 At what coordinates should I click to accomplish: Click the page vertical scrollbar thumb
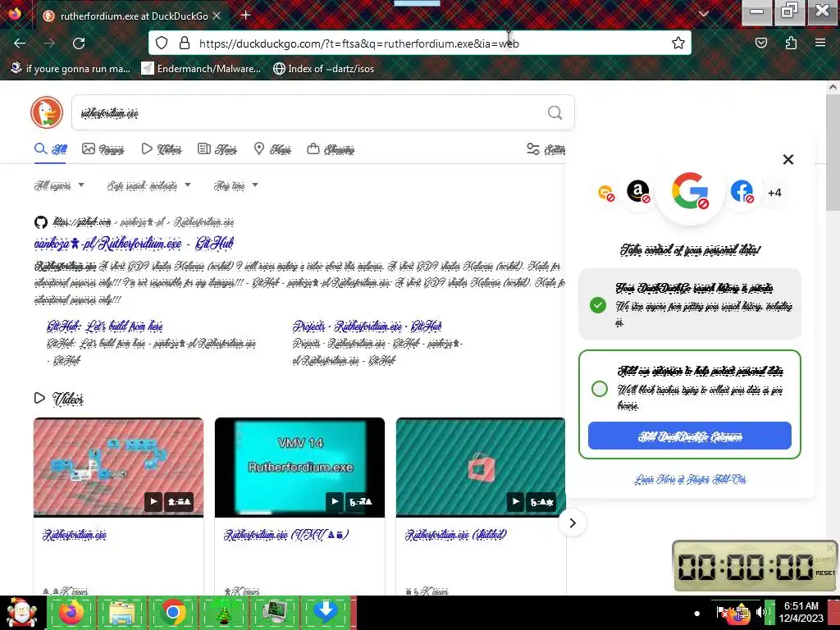[x=833, y=153]
